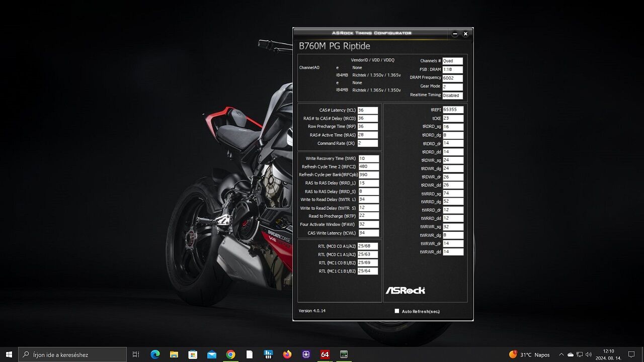
Task: Click the RTL (MC0 C0 A1/A2) field 25/68
Action: click(368, 246)
